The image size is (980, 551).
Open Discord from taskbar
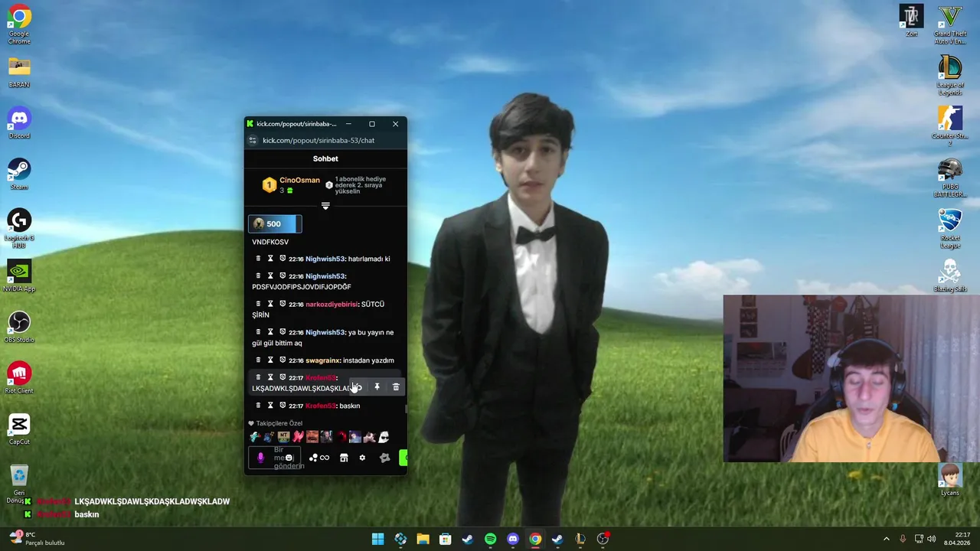pos(513,539)
